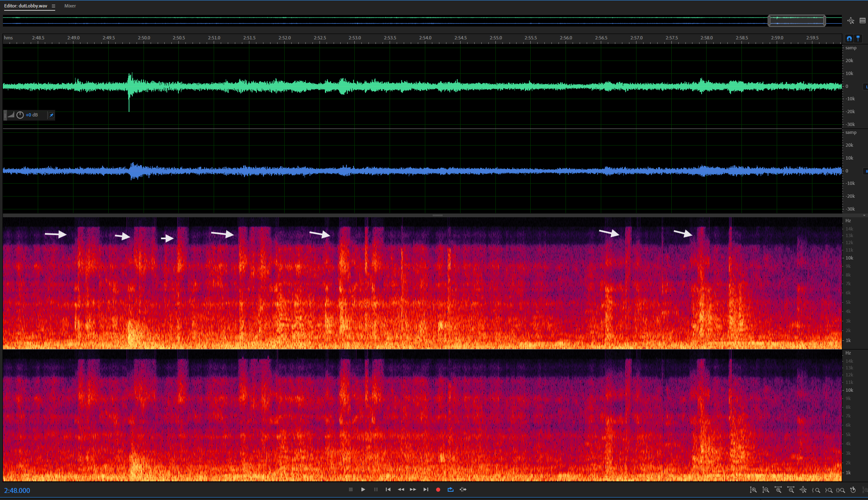Viewport: 868px width, 500px height.
Task: Move playhead to previous marker
Action: pos(388,490)
